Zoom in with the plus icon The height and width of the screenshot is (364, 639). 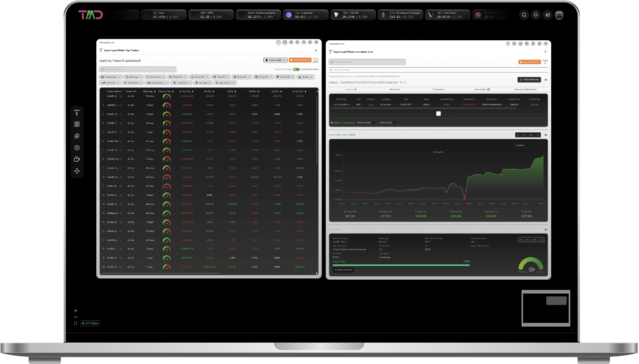click(x=76, y=311)
